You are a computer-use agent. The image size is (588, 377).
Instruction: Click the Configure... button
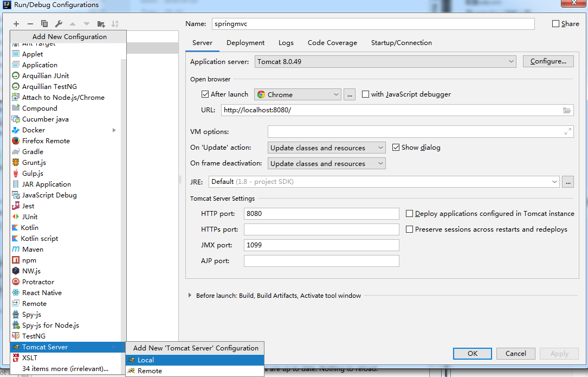pos(548,62)
